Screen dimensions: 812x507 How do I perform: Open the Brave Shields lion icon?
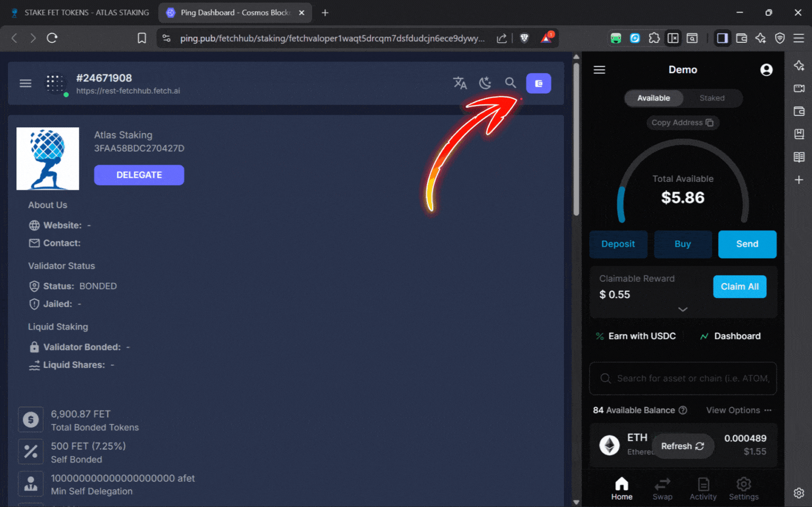[524, 38]
